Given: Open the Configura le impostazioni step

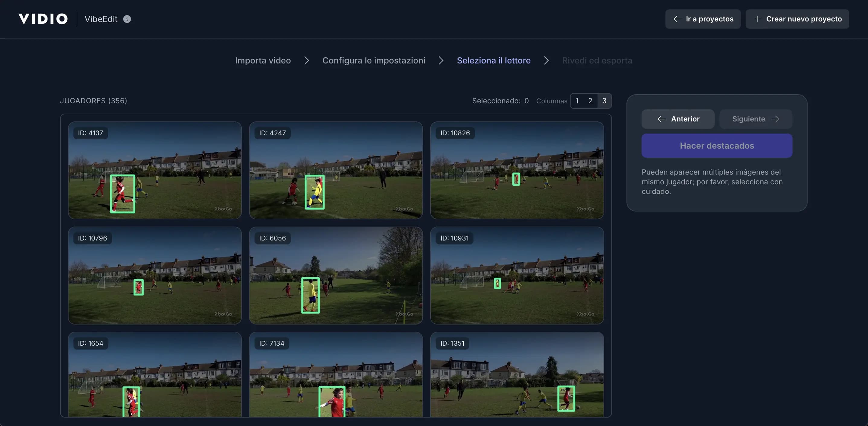Looking at the screenshot, I should pos(373,60).
